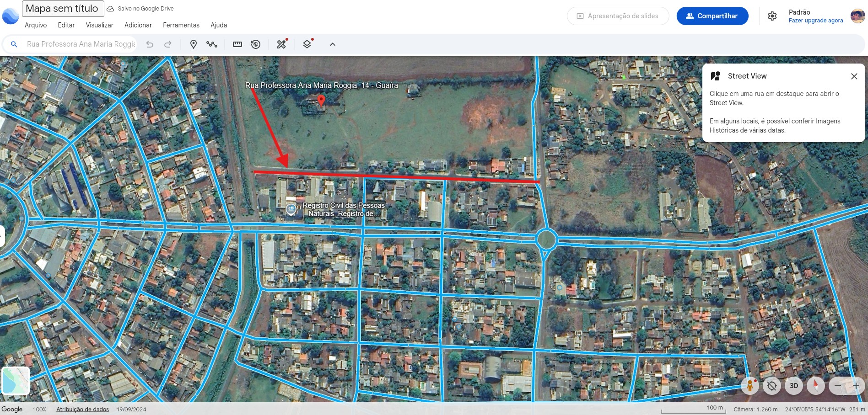Open the settings gear icon

(772, 16)
